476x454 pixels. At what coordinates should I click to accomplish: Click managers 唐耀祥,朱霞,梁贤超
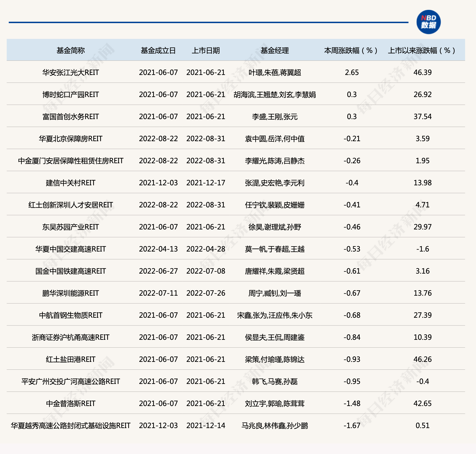click(x=275, y=271)
